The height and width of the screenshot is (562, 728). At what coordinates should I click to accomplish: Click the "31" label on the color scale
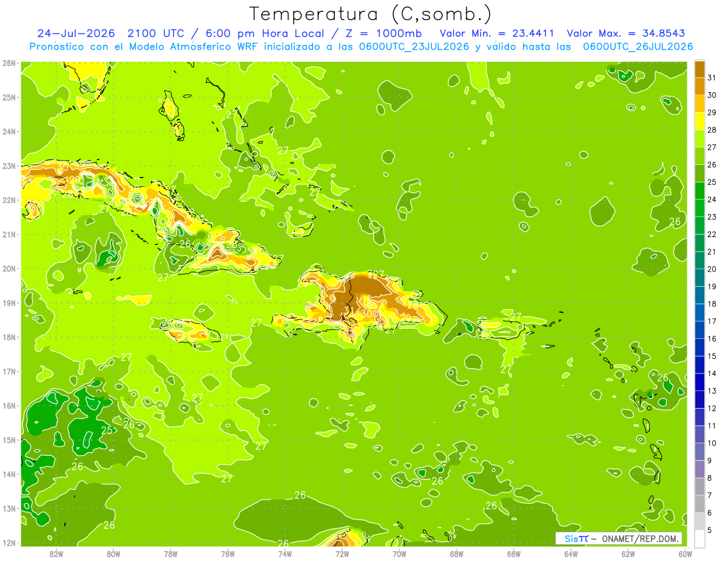712,78
